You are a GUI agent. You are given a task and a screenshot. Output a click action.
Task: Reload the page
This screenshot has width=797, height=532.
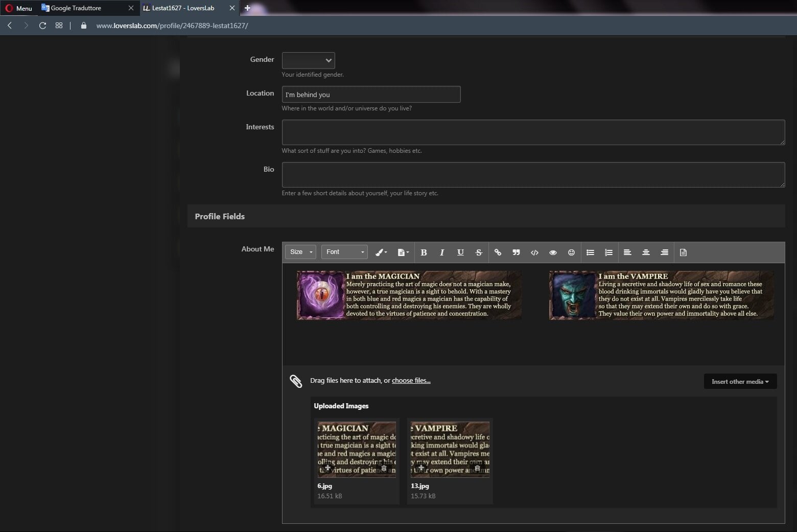[42, 26]
